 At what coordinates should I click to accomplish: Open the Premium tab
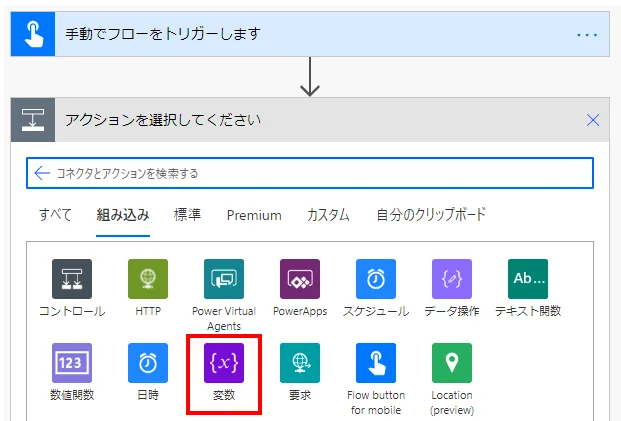tap(254, 215)
